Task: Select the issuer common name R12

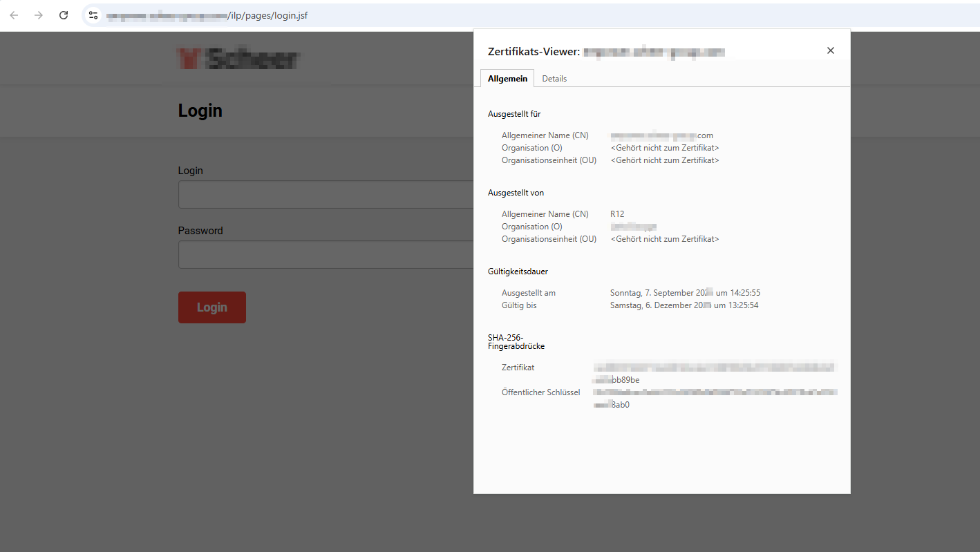Action: click(x=617, y=214)
